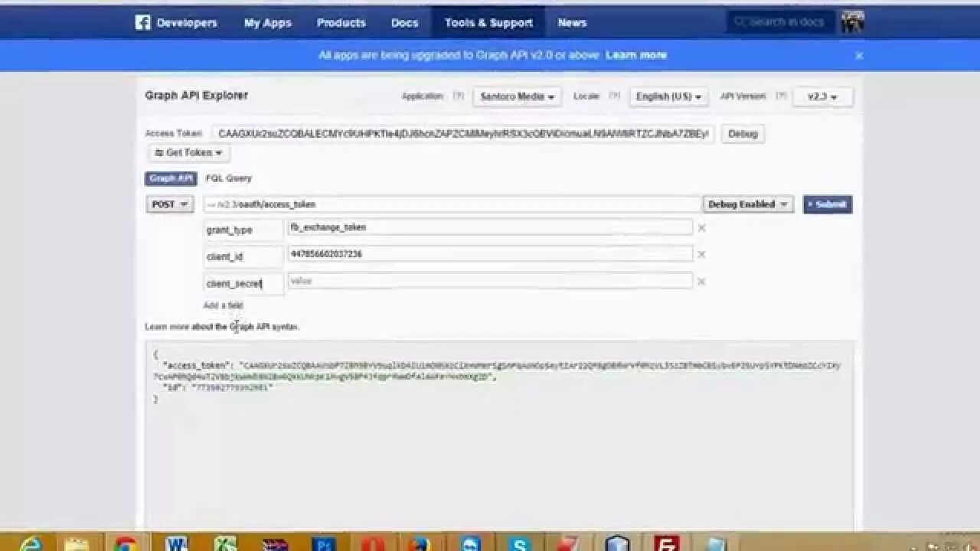The width and height of the screenshot is (980, 551).
Task: Open Google Chrome from the taskbar
Action: pyautogui.click(x=126, y=543)
